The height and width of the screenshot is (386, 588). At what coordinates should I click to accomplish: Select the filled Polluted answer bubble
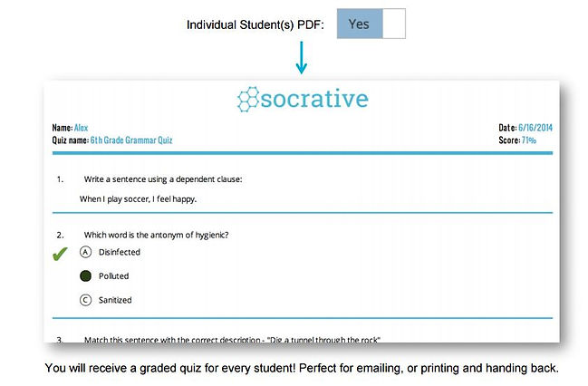85,276
